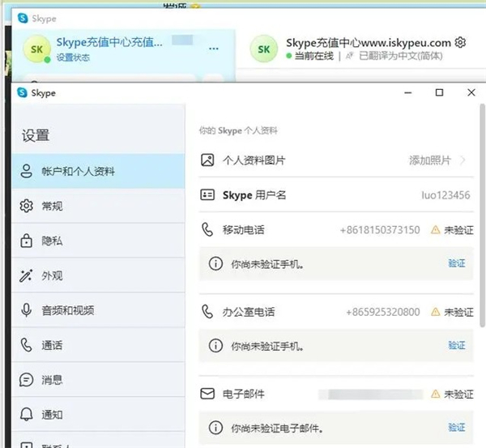Click 验证 link for the email address
Screen dimensions: 486x448
click(457, 427)
